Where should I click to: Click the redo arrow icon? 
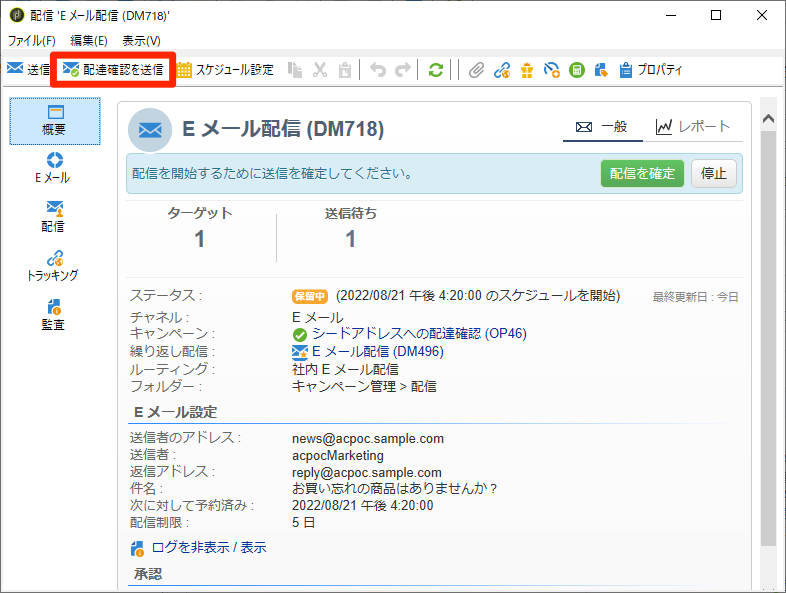point(403,70)
